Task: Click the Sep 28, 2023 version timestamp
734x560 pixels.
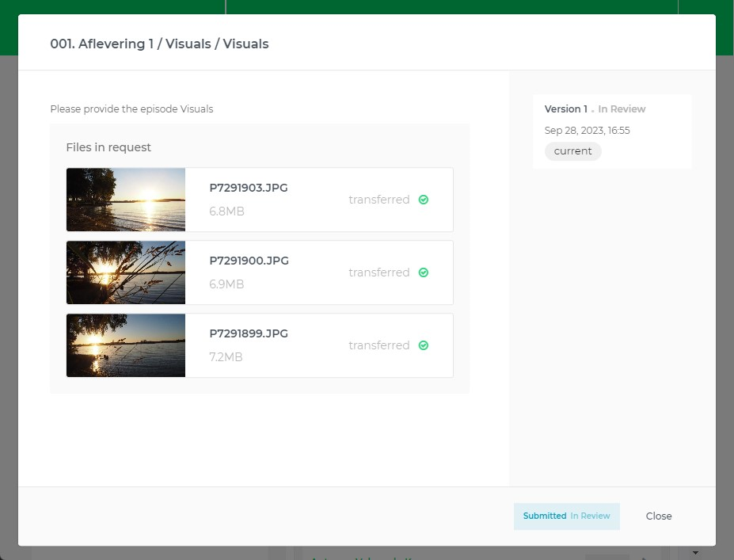Action: (x=587, y=131)
